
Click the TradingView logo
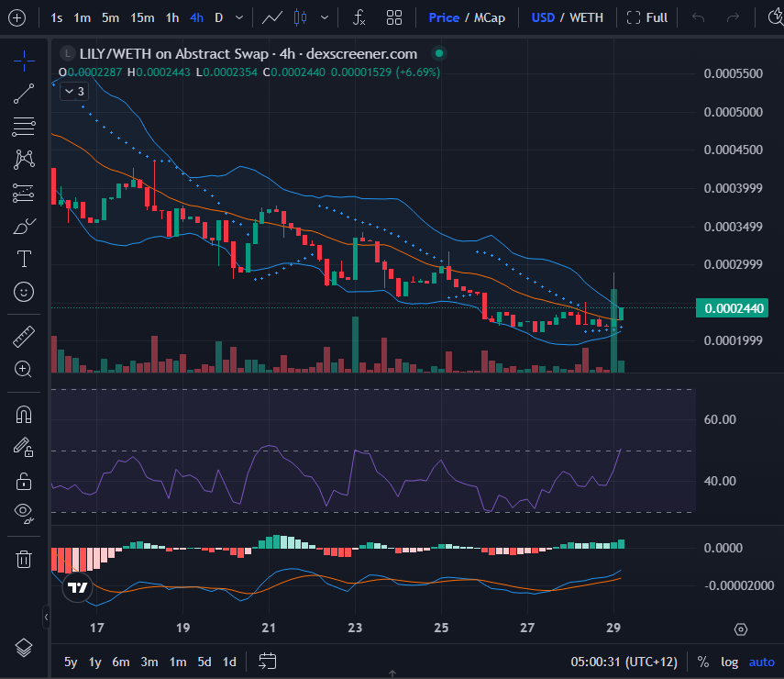77,587
